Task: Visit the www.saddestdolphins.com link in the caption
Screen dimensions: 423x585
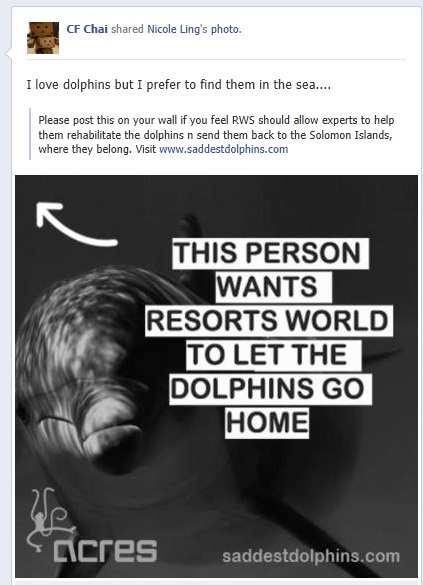Action: click(x=223, y=149)
